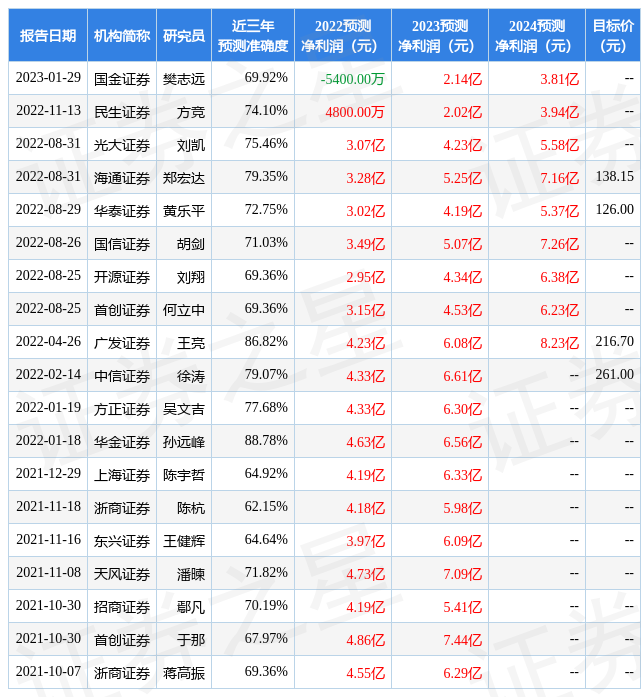Select 方正证券 institution cell

tap(122, 409)
